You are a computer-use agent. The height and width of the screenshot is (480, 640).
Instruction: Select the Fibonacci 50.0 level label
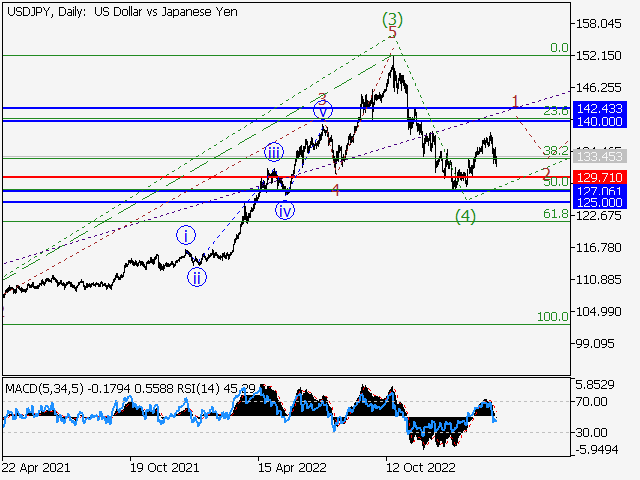click(x=556, y=182)
